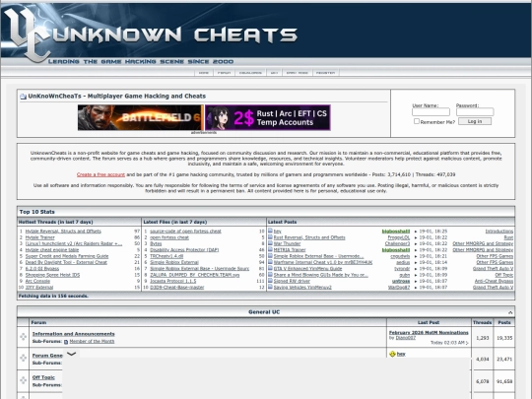Open Dead By Daylight Tool - External Cheat
The width and height of the screenshot is (532, 399).
(66, 262)
